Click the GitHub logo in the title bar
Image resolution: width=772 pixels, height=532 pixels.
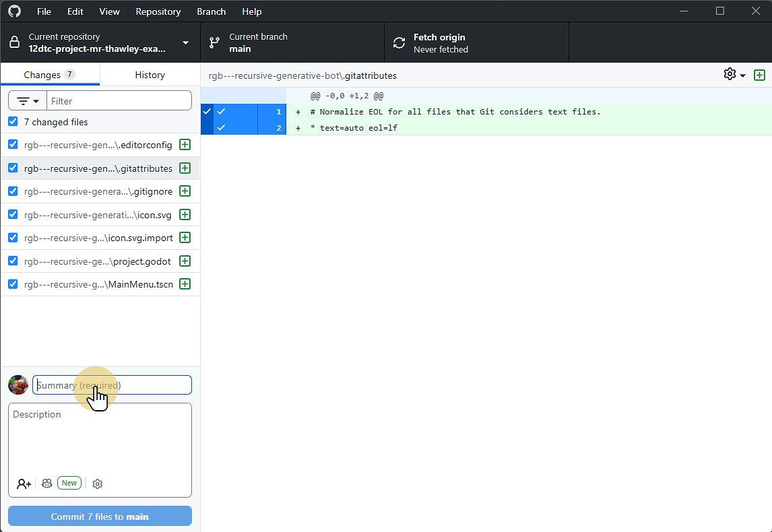[14, 11]
